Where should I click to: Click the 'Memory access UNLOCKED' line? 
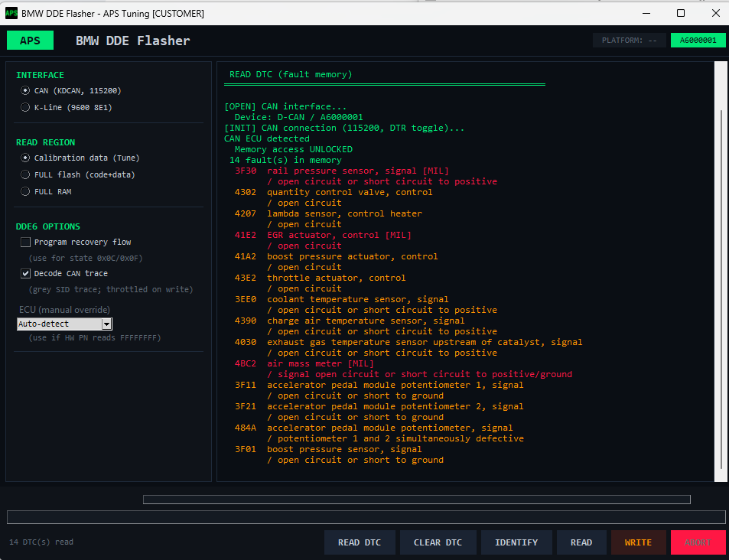(x=294, y=149)
